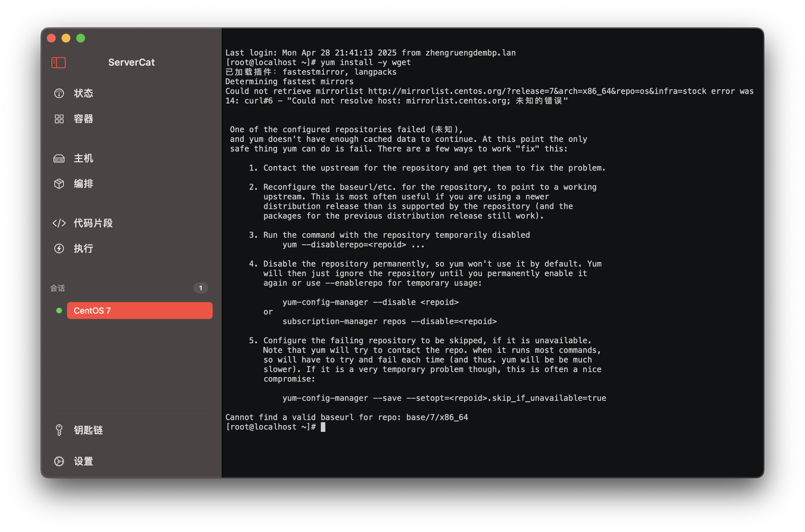Image resolution: width=805 pixels, height=532 pixels.
Task: Click the terminal prompt cursor
Action: click(323, 427)
